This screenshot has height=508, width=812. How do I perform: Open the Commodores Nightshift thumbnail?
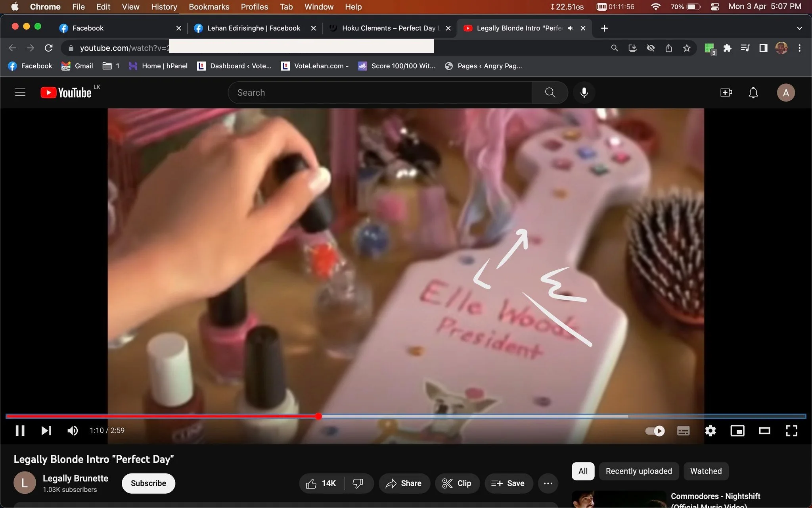619,499
